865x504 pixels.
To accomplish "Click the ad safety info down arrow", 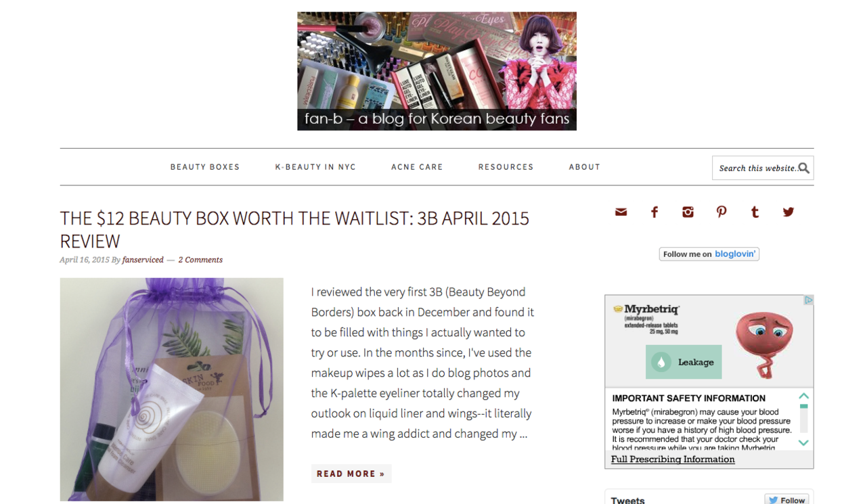I will [803, 443].
